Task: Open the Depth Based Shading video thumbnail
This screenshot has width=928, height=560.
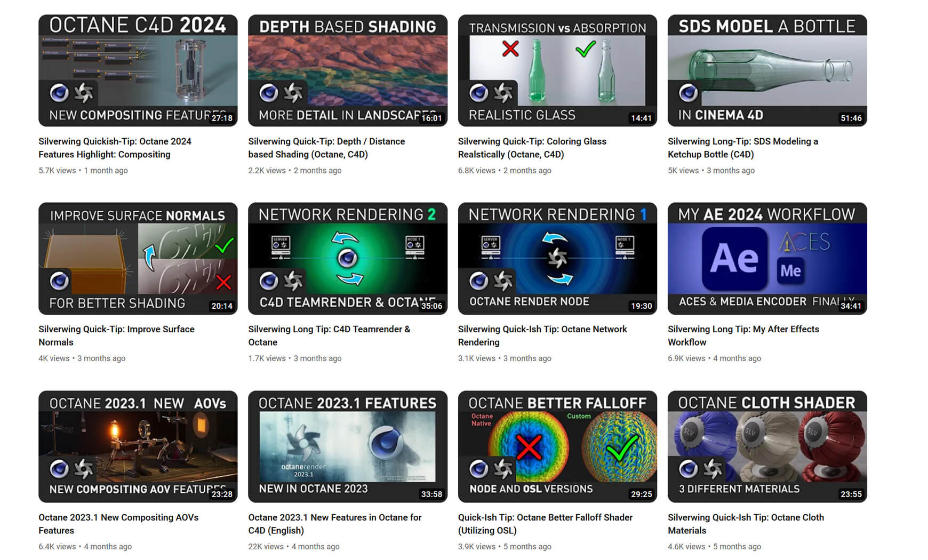Action: pos(348,70)
